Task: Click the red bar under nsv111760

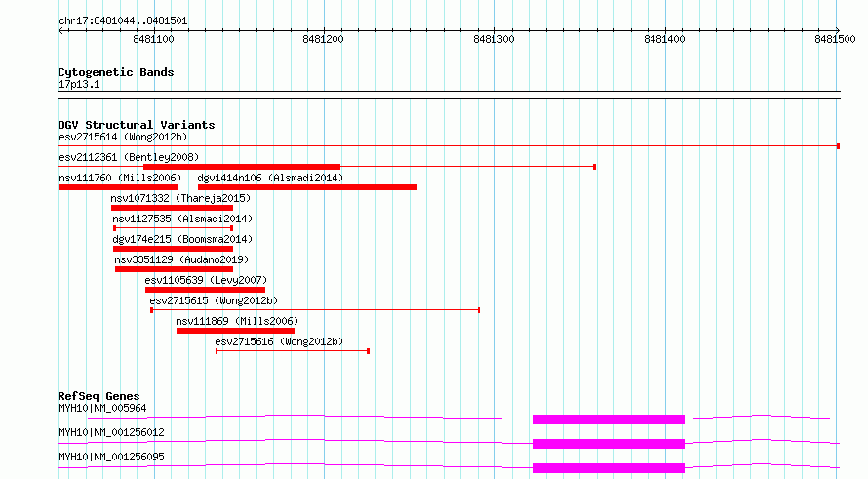Action: 118,187
